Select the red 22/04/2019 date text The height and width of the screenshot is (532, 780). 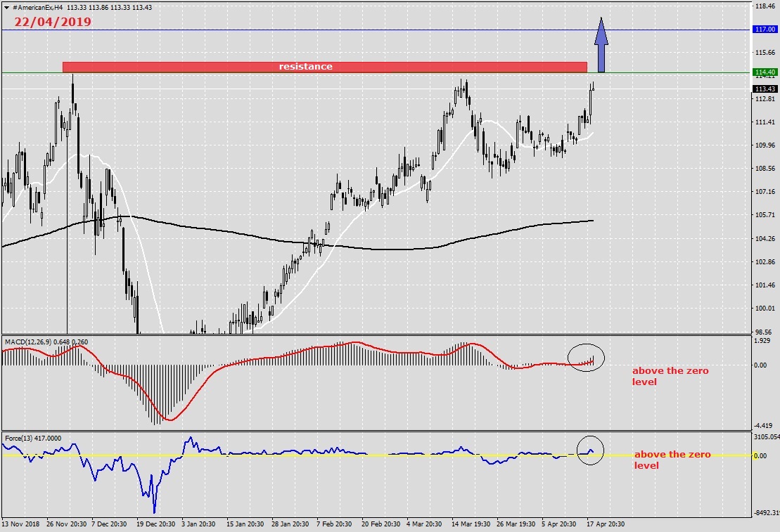[x=52, y=21]
